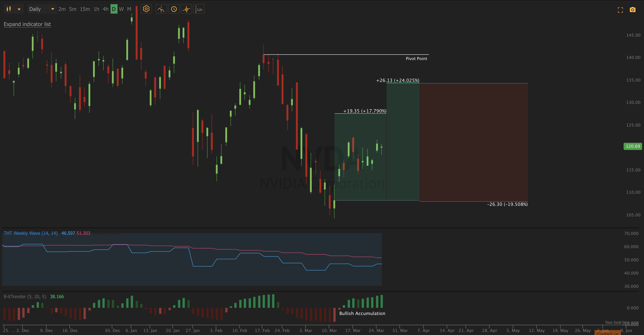Screen dimensions: 644x335
Task: Open chart settings gear icon
Action: point(146,9)
